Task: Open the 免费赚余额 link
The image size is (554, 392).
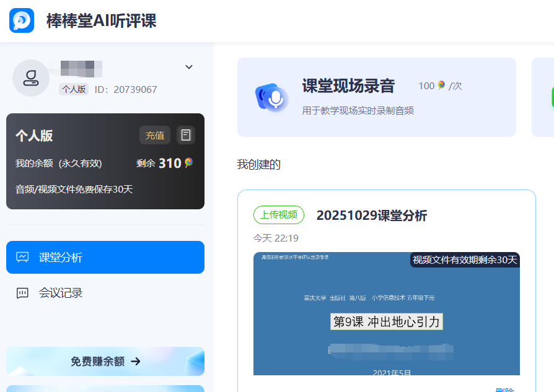Action: 105,362
